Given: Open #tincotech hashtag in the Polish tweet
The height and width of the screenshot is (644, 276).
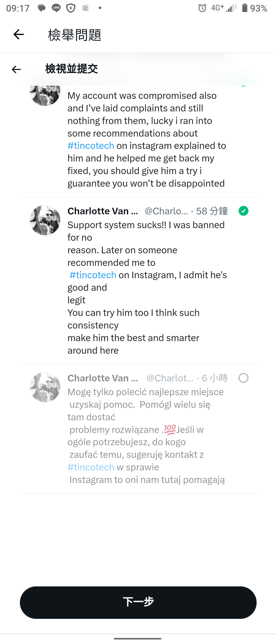Looking at the screenshot, I should point(91,467).
